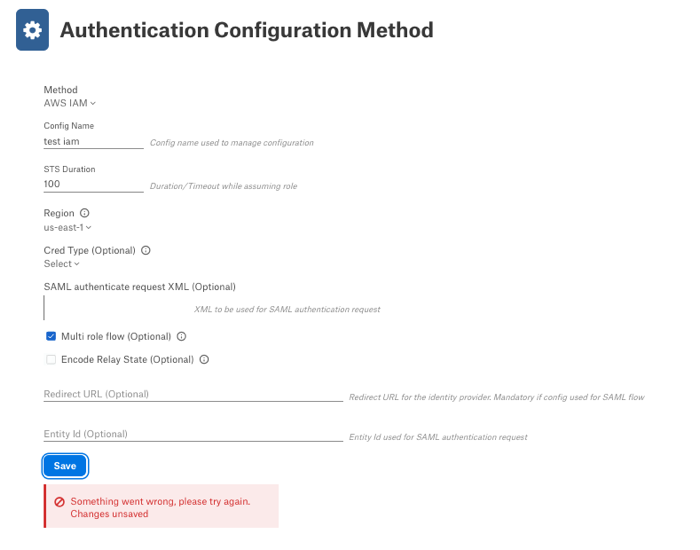Click the Entity Id input field

[x=193, y=434]
